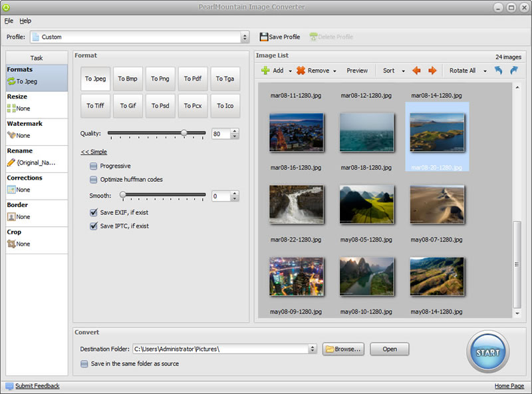Select the Resize task section
The height and width of the screenshot is (394, 532).
click(x=37, y=105)
